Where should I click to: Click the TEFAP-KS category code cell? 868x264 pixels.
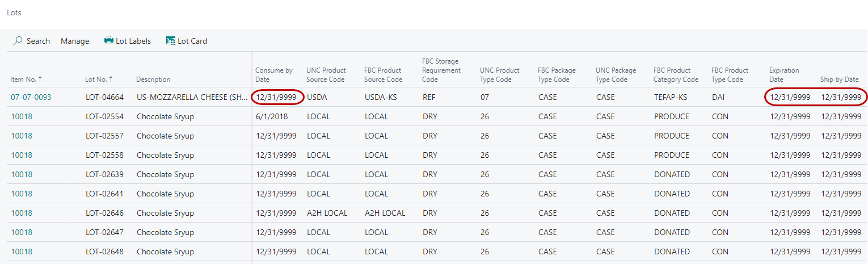pos(671,97)
